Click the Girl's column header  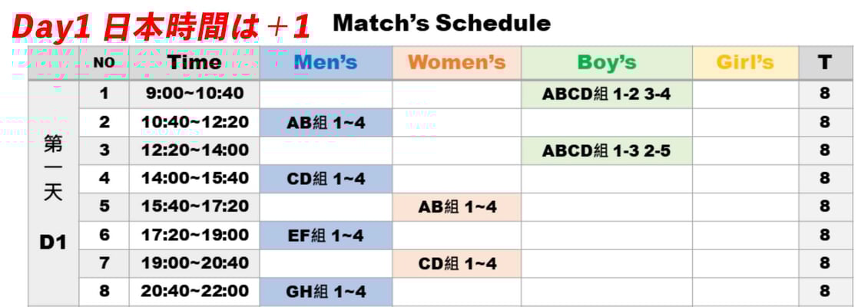pyautogui.click(x=745, y=63)
